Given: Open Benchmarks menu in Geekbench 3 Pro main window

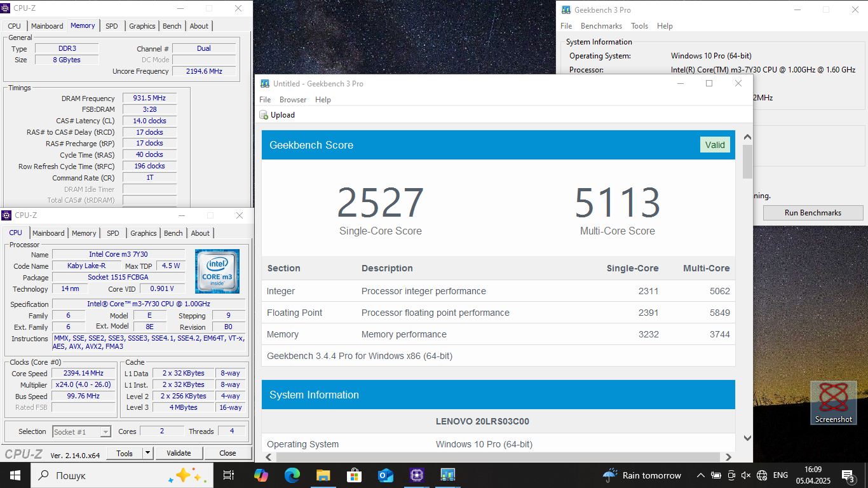Looking at the screenshot, I should [x=601, y=26].
